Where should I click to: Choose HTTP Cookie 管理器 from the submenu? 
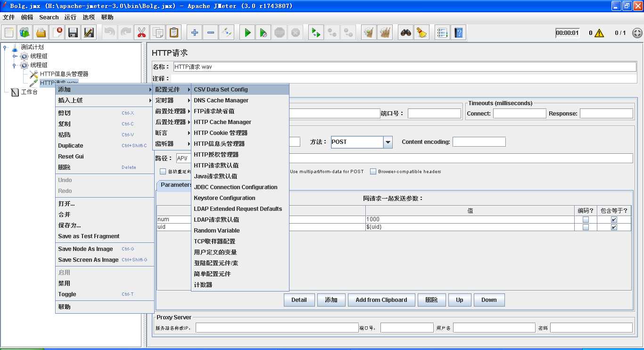pos(240,133)
